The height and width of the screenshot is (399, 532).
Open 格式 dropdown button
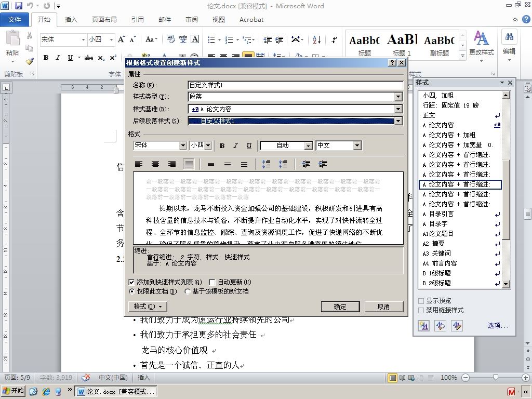148,307
